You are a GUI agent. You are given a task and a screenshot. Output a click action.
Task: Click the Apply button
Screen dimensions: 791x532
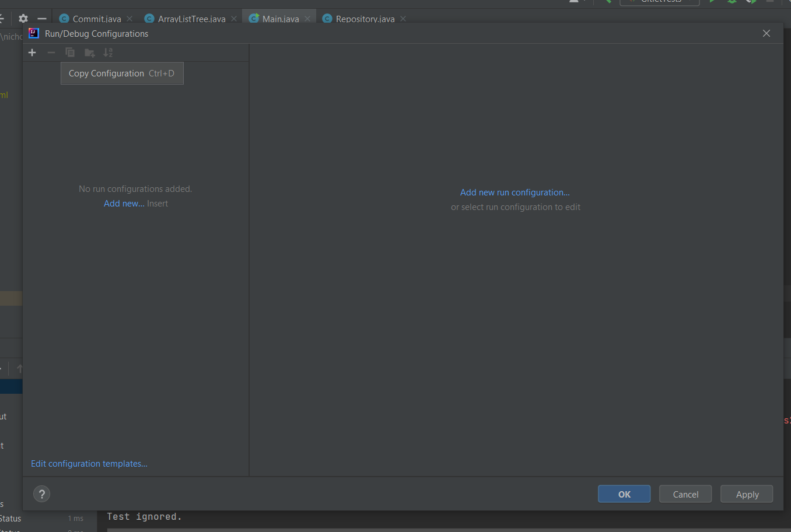[747, 494]
